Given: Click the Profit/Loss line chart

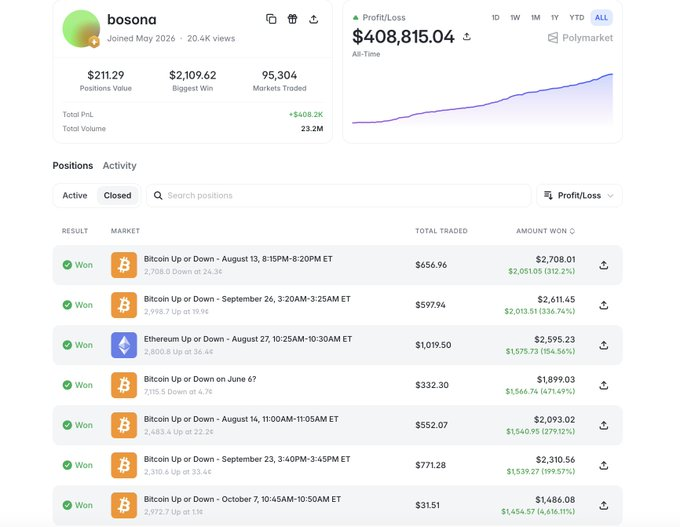Looking at the screenshot, I should [482, 100].
